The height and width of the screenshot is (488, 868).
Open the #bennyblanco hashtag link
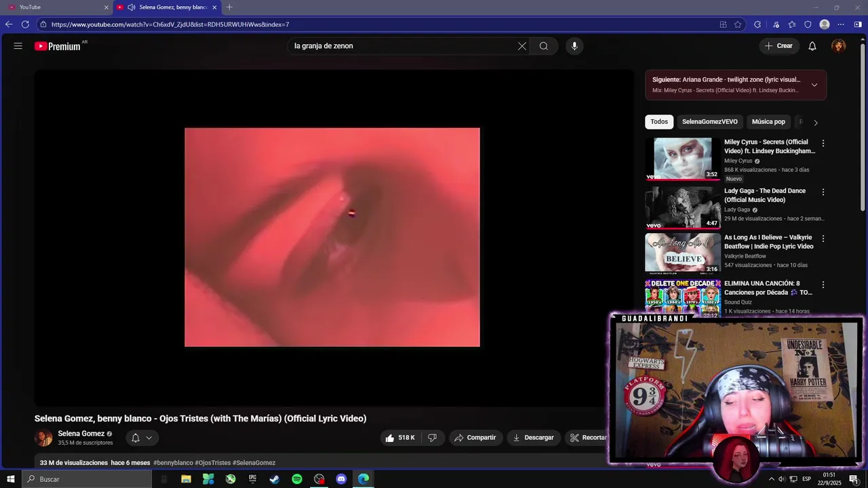pos(173,463)
